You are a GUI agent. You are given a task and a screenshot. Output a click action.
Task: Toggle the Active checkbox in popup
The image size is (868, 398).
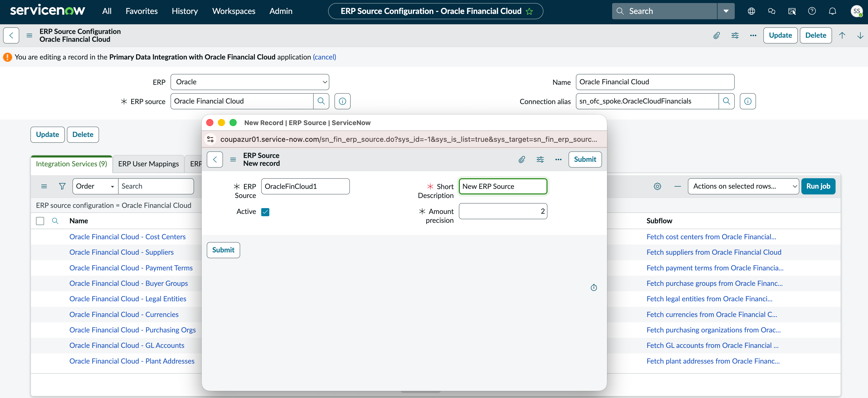click(x=265, y=212)
